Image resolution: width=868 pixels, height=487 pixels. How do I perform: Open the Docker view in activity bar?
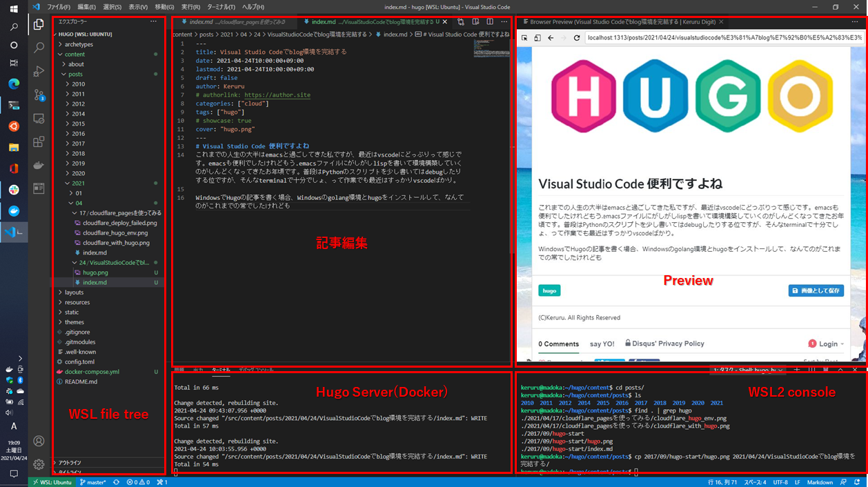[39, 166]
